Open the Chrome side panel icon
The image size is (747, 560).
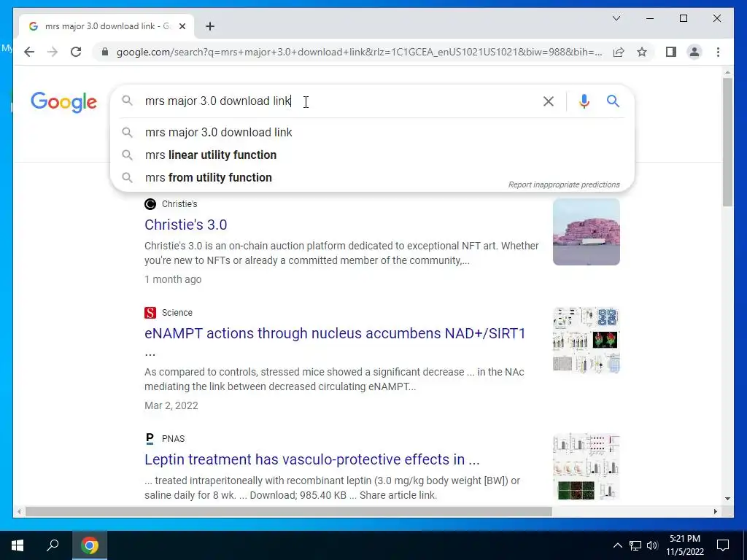pos(671,52)
